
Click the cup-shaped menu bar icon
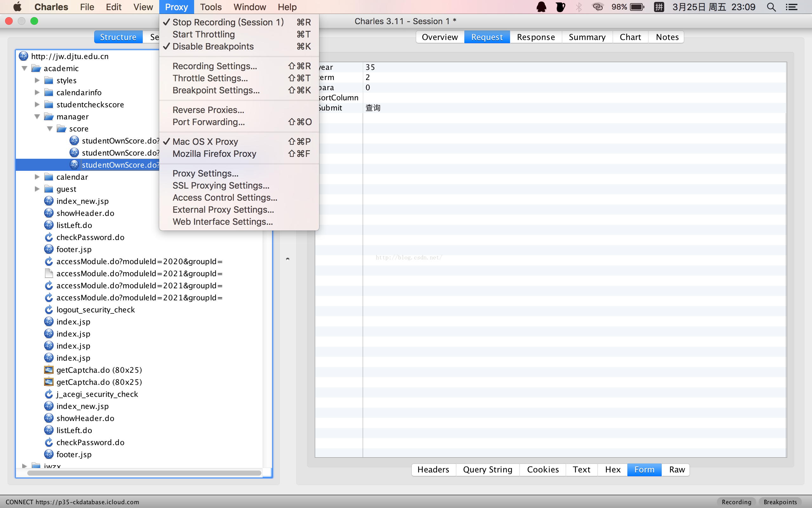click(560, 7)
